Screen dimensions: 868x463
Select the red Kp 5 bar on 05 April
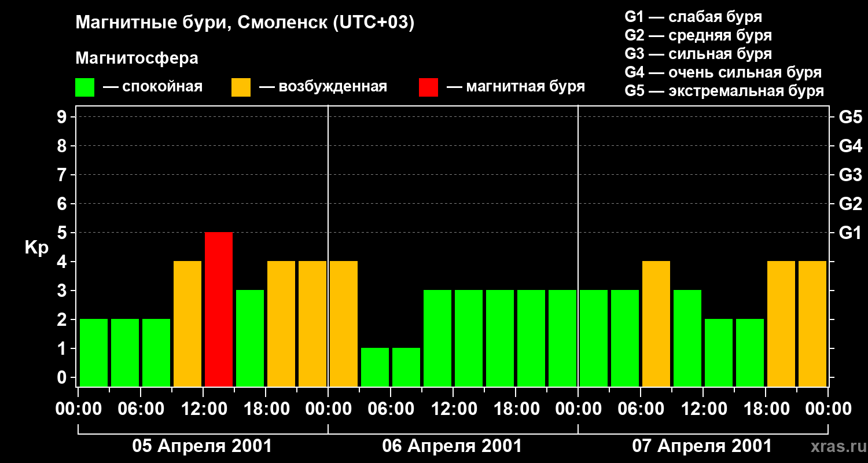coord(219,309)
